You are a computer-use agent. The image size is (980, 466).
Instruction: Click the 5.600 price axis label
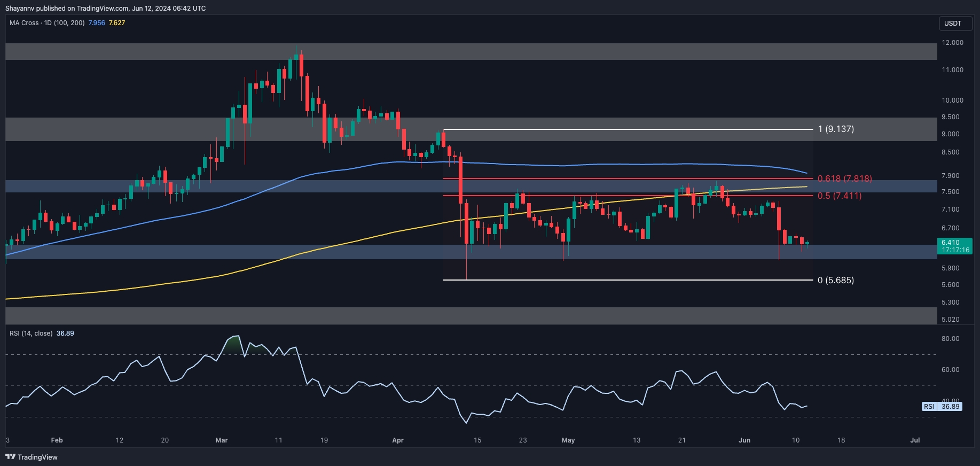coord(951,285)
